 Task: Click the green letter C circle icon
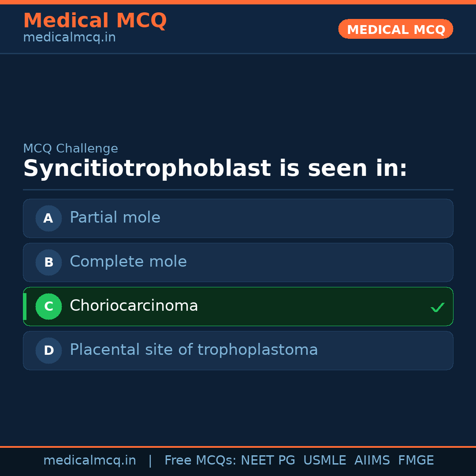48,306
